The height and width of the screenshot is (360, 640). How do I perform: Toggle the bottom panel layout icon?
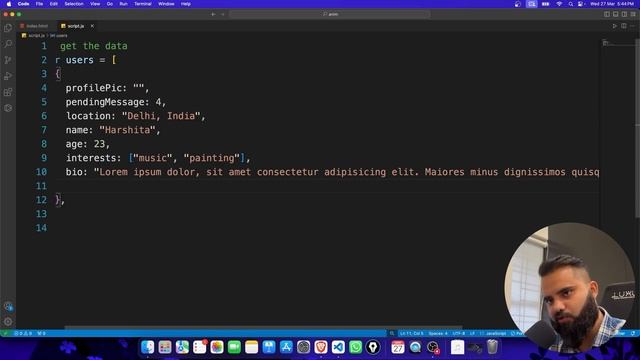click(x=616, y=14)
